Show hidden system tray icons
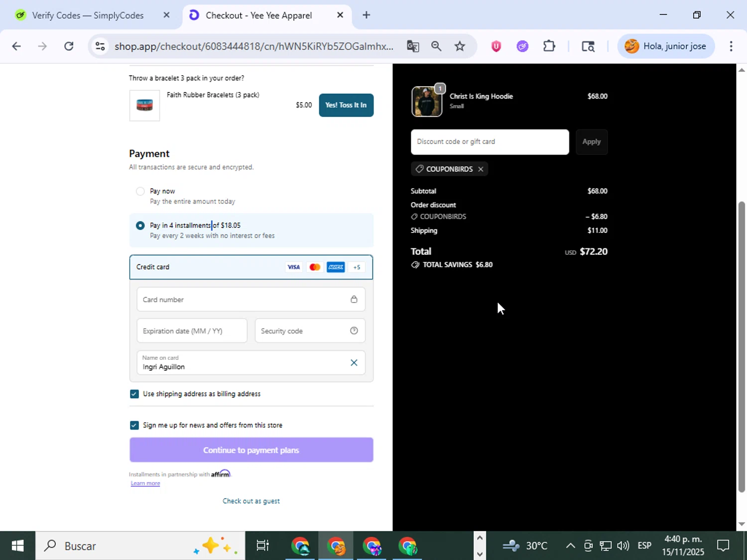The image size is (747, 560). (x=571, y=546)
